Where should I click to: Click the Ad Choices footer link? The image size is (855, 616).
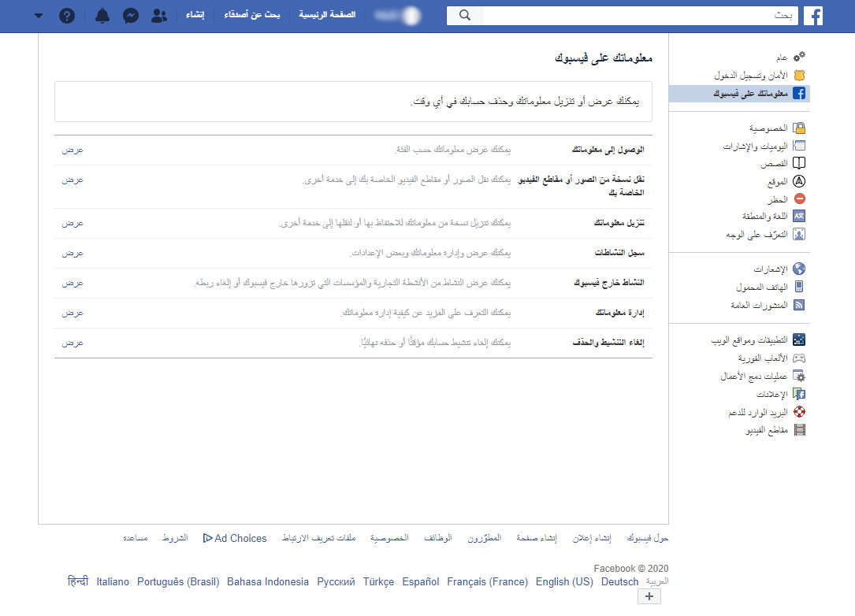(235, 538)
